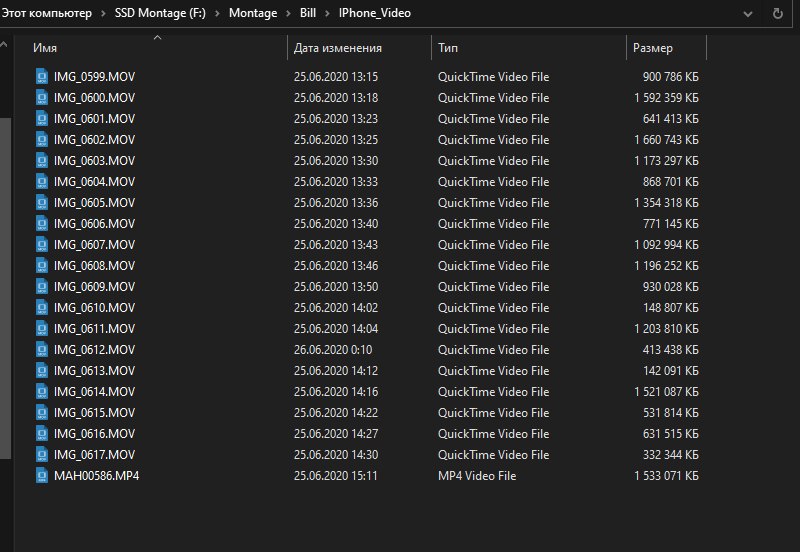Expand the chevron after SSD Montage (F:)
This screenshot has width=800, height=552.
(x=217, y=13)
